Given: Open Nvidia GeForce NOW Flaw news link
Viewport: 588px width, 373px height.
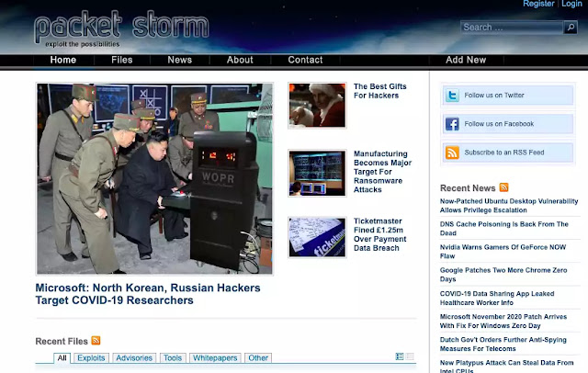Looking at the screenshot, I should (x=503, y=252).
